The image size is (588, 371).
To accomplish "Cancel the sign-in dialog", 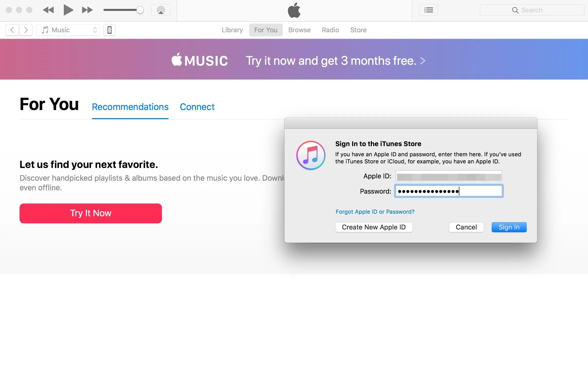I will pos(466,227).
